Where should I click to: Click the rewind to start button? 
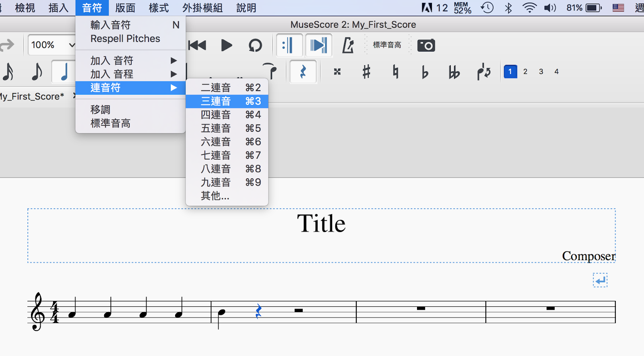(x=197, y=46)
